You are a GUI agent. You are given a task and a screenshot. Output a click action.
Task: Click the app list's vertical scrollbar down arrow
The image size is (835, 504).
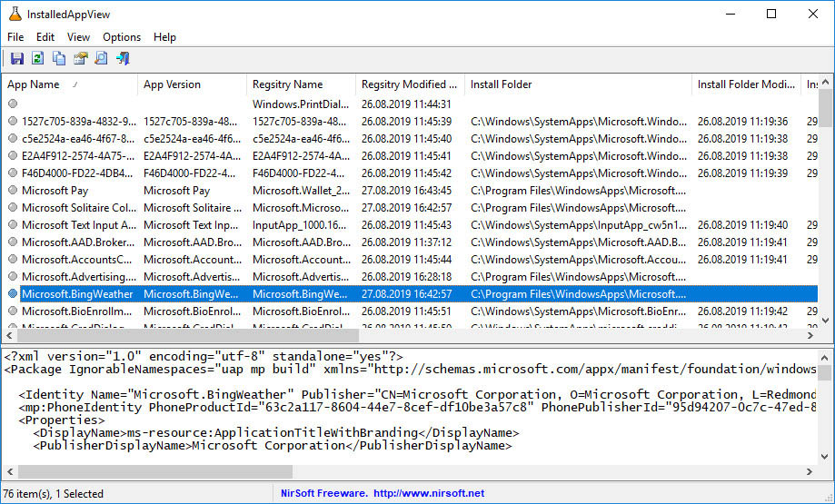click(x=825, y=321)
